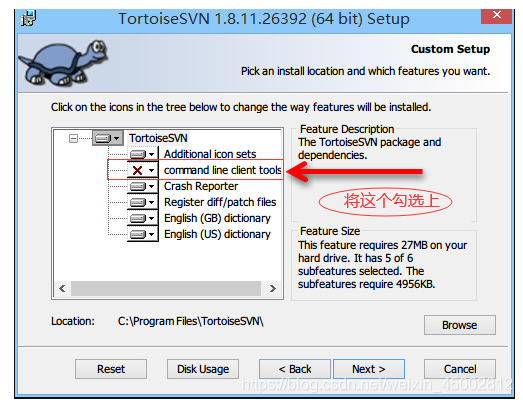The height and width of the screenshot is (403, 523).
Task: Select Additional icon sets tree item
Action: [210, 154]
